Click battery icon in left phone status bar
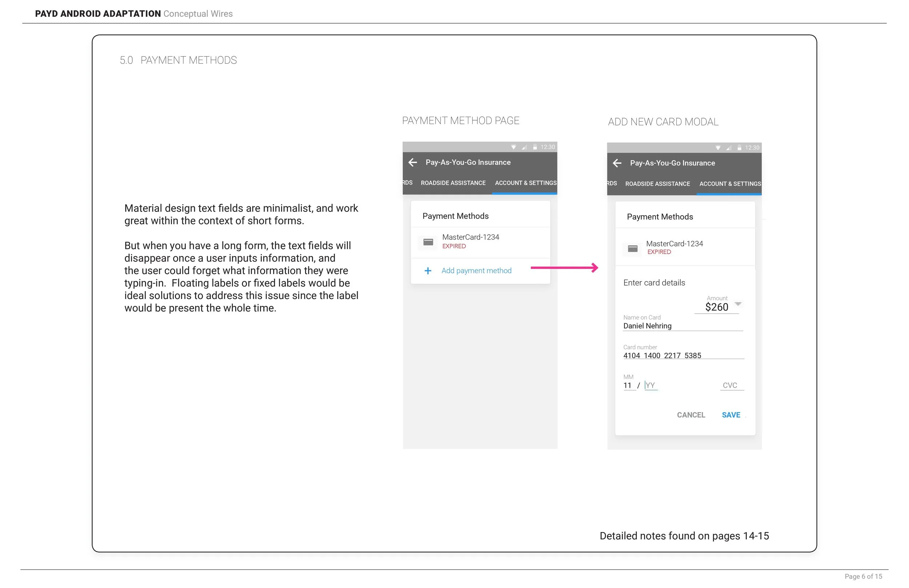Screen dimensions: 909x588 click(535, 147)
